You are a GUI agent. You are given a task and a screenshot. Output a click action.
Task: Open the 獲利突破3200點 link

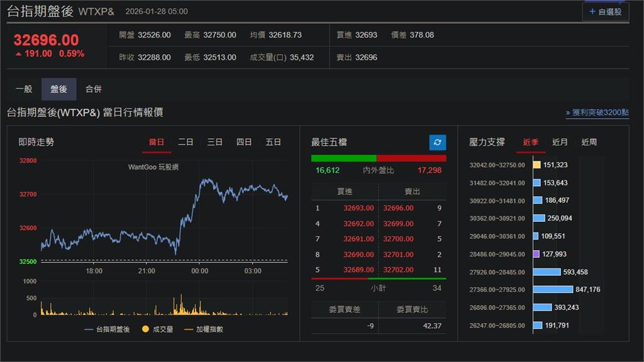click(x=597, y=112)
